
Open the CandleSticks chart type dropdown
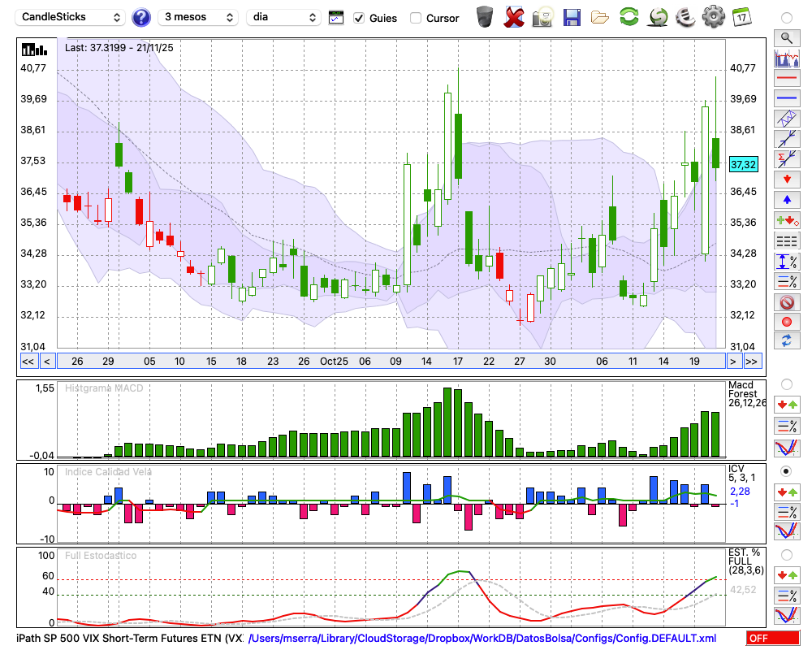71,17
